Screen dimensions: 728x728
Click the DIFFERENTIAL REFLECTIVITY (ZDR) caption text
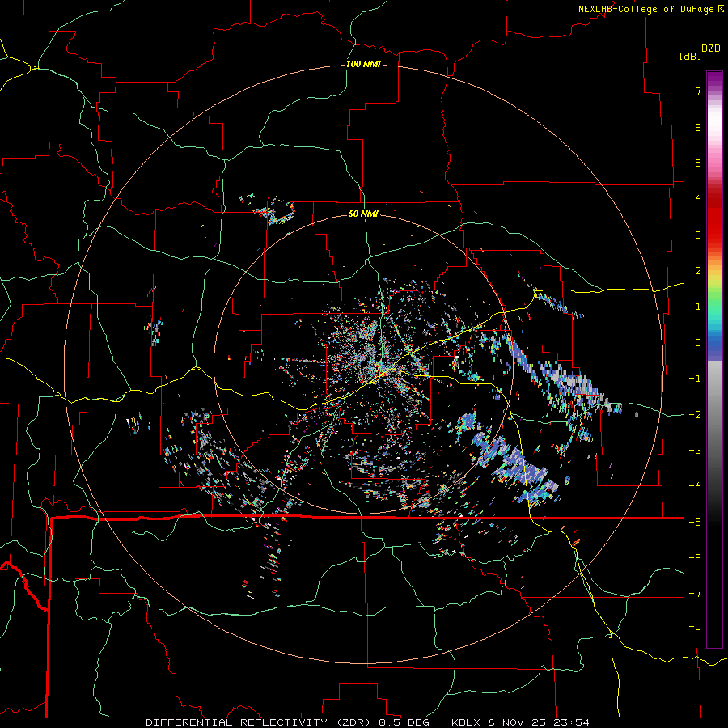(x=260, y=722)
